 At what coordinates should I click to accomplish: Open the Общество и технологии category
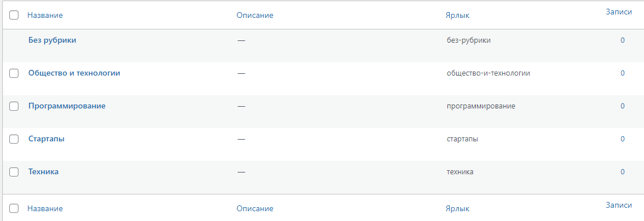tap(74, 73)
